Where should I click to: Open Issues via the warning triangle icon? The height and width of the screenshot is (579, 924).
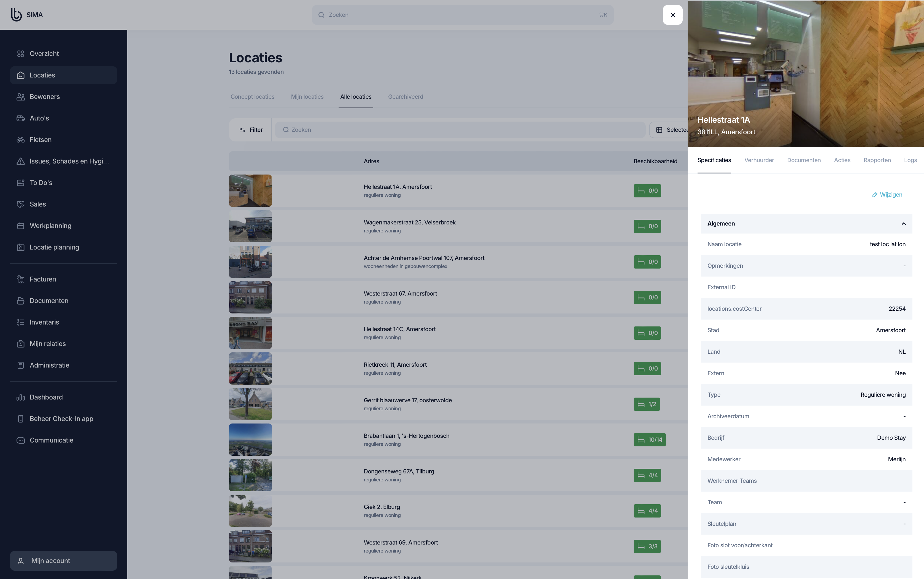pos(21,161)
